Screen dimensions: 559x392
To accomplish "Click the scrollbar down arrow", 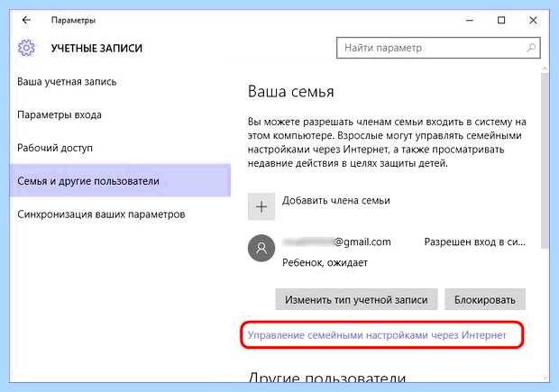I will pyautogui.click(x=545, y=378).
